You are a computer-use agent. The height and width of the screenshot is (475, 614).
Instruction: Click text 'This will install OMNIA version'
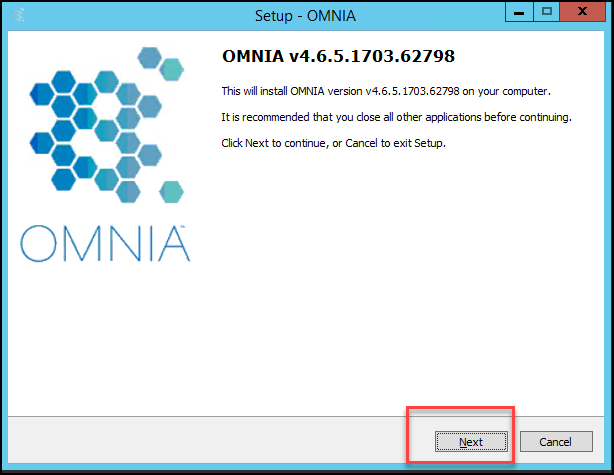point(292,91)
